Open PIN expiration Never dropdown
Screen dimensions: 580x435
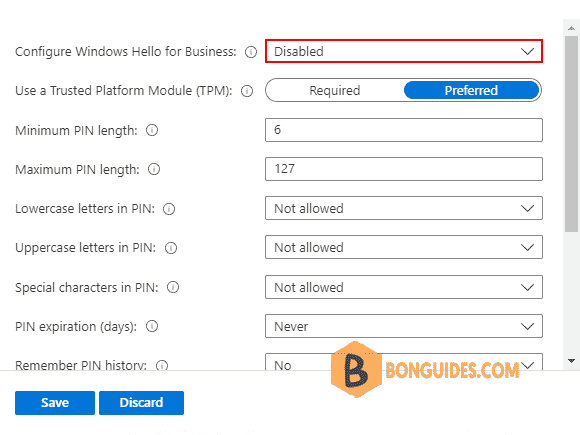[404, 326]
